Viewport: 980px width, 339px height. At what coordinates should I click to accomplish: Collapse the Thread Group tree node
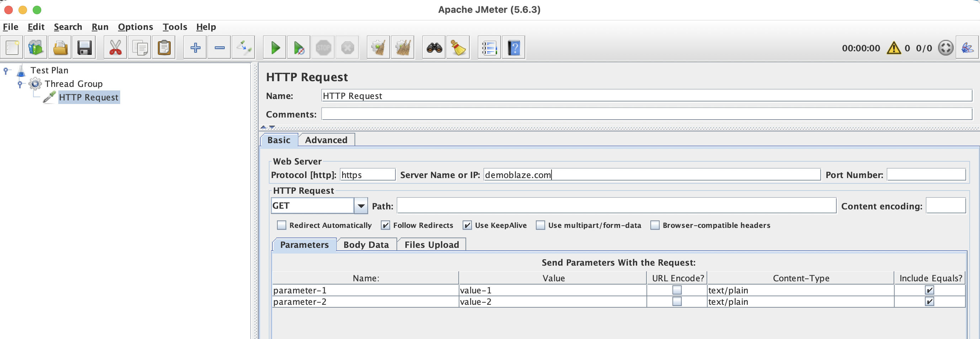[20, 84]
